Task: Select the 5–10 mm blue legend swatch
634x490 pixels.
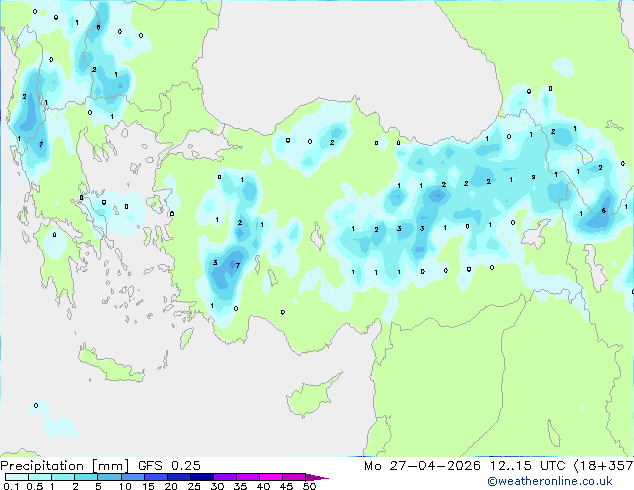Action: pyautogui.click(x=109, y=477)
